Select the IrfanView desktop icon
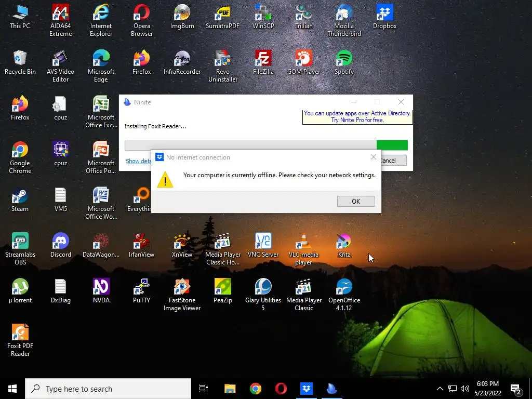The width and height of the screenshot is (532, 399). 141,245
